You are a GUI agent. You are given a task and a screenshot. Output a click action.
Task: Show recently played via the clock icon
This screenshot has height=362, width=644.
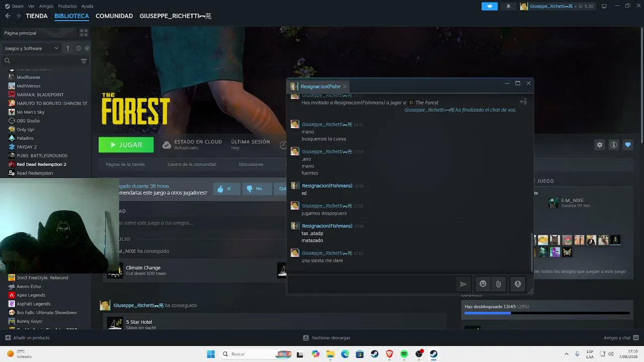78,48
